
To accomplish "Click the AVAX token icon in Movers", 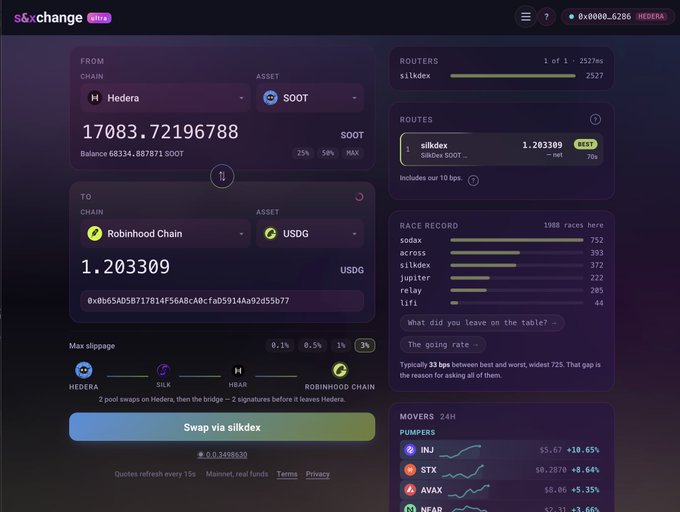I will pos(410,490).
